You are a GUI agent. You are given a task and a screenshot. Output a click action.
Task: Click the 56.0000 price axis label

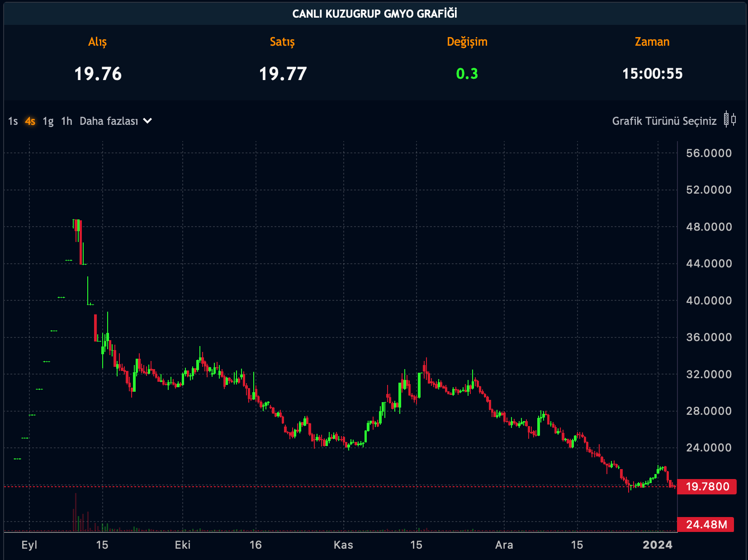click(x=709, y=153)
